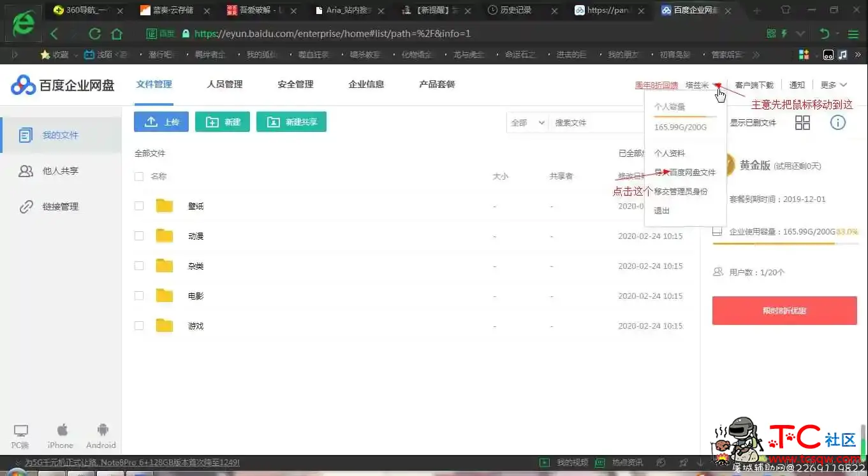Viewport: 868px width, 476px height.
Task: Expand the 塔兹米 user account menu
Action: [703, 85]
